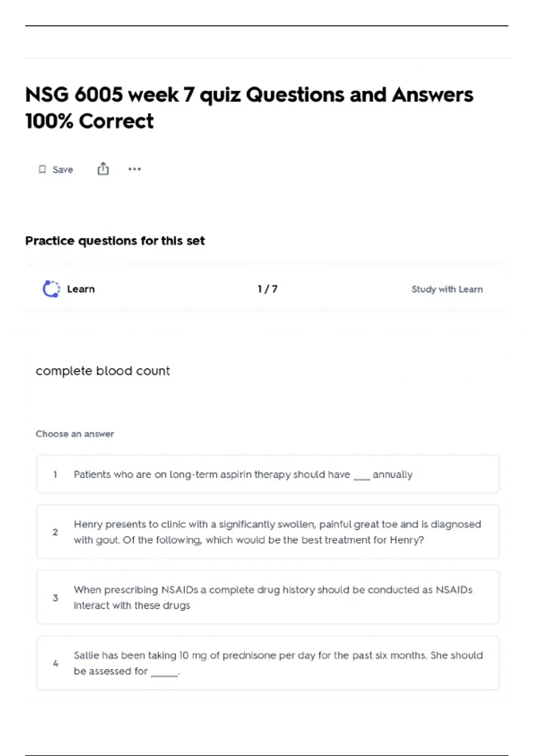The image size is (534, 756).
Task: Click the Practice questions for this set heading
Action: [115, 241]
